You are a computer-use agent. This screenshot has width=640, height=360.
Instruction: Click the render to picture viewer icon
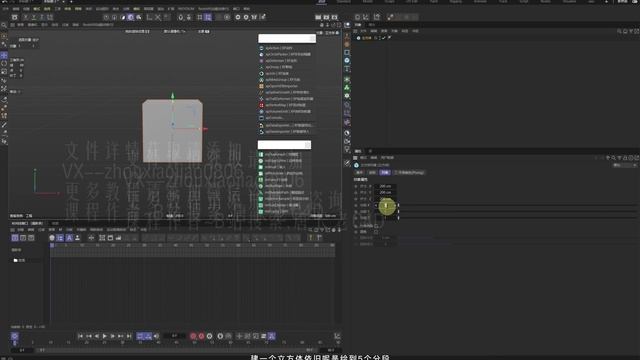click(327, 17)
